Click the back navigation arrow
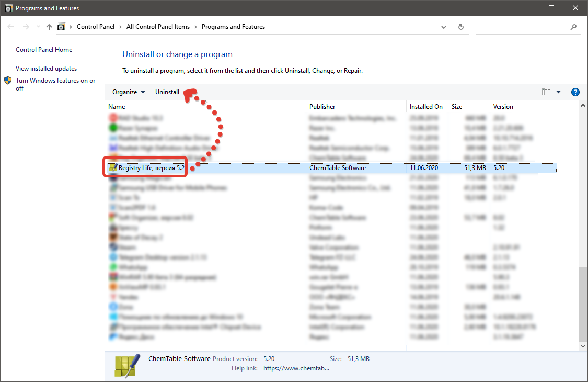Viewport: 588px width, 382px height. [10, 26]
